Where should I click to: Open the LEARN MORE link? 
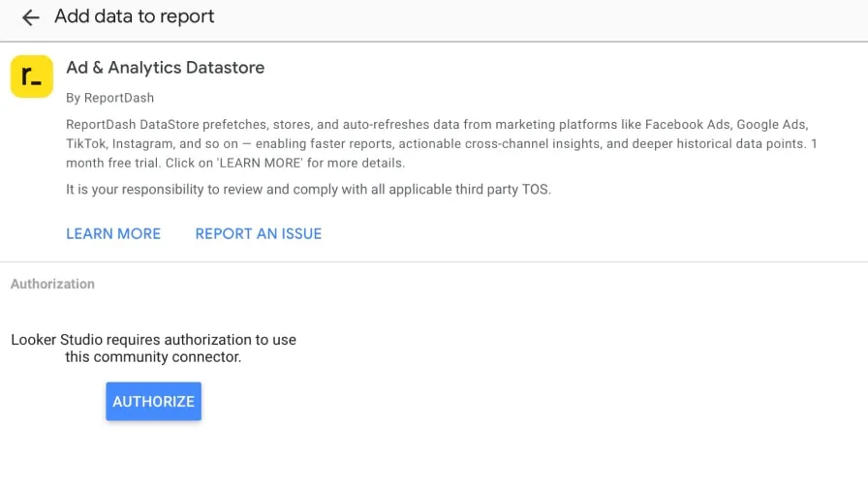tap(113, 234)
